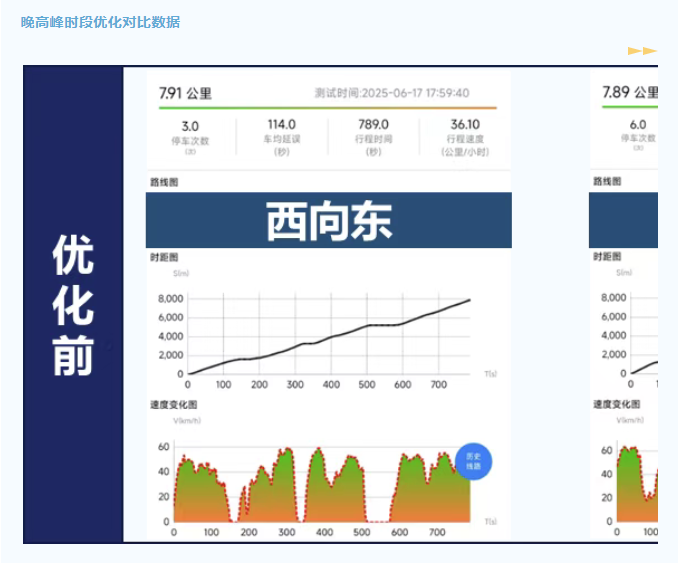Select the 停车次数 3.0 statistic
Viewport: 681px width, 563px height.
190,137
